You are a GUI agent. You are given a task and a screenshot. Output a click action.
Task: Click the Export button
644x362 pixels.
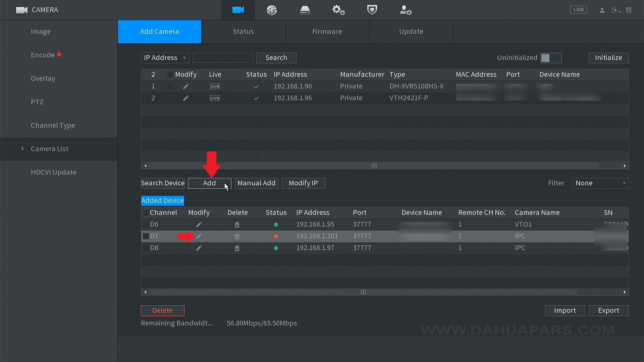(x=609, y=311)
